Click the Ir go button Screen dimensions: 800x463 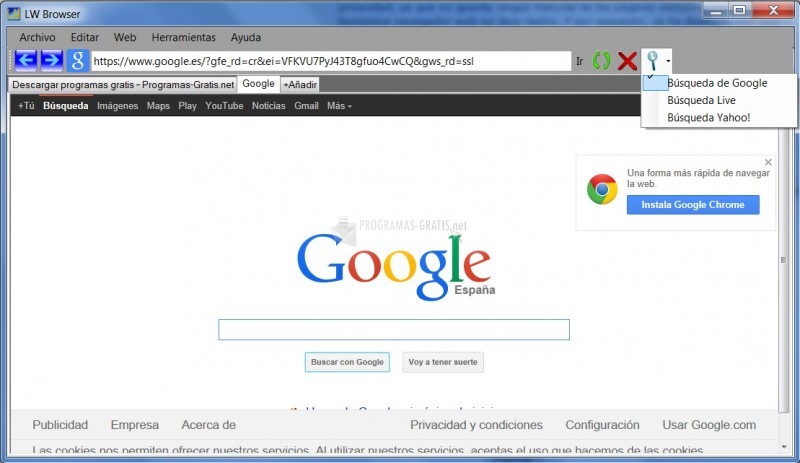pyautogui.click(x=580, y=61)
